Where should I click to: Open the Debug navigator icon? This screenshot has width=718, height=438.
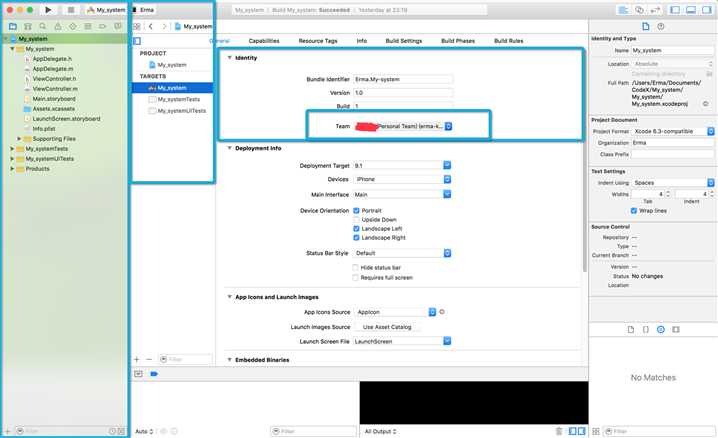pyautogui.click(x=87, y=27)
